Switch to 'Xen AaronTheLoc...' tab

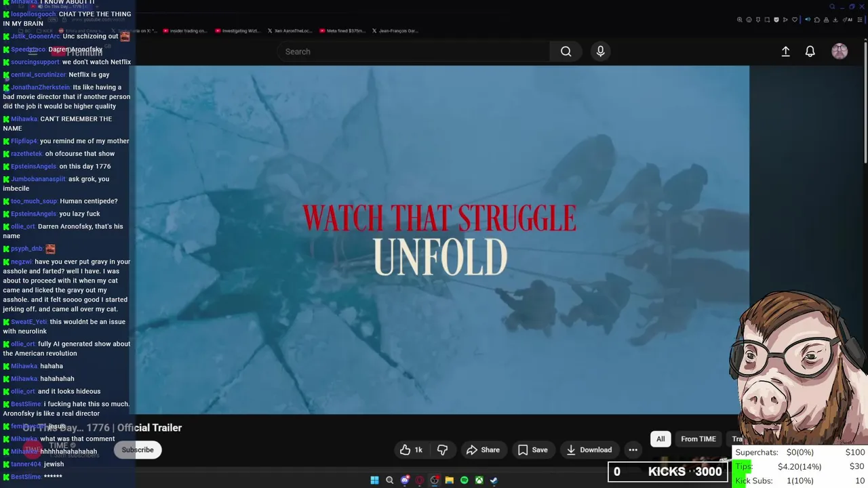click(x=290, y=30)
